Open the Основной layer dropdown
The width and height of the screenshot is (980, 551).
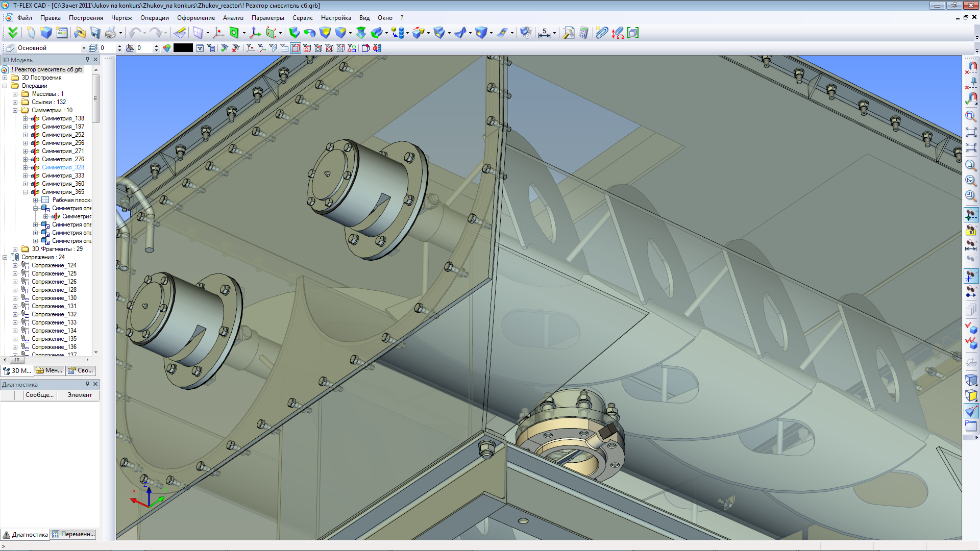pyautogui.click(x=84, y=48)
